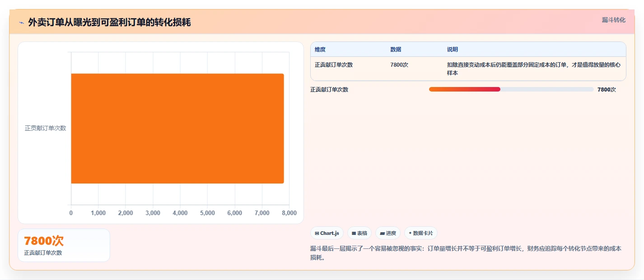
Task: Click the 说明 table column header
Action: (x=453, y=50)
